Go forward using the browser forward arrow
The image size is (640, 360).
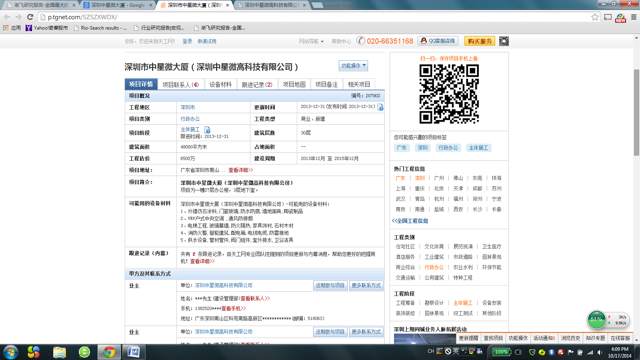coord(18,17)
